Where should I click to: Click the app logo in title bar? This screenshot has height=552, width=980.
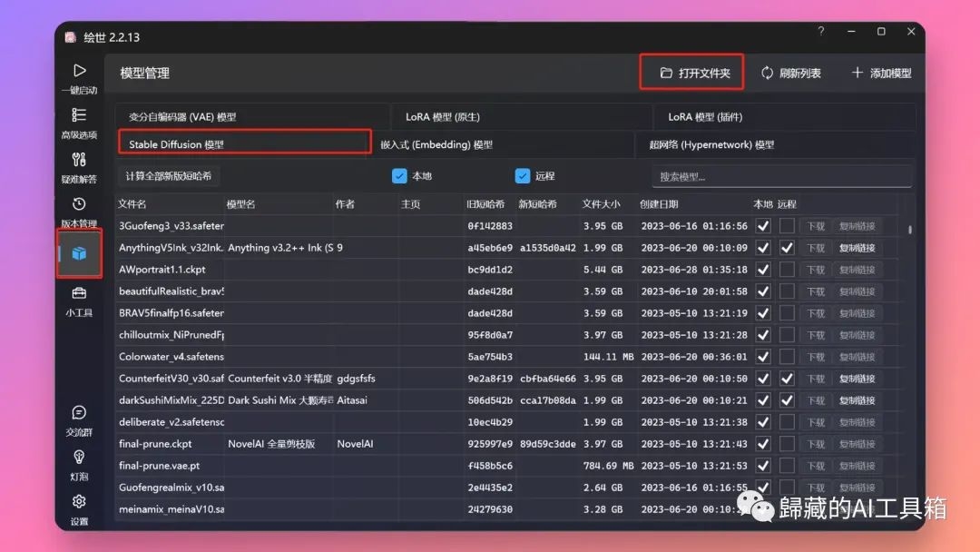[71, 37]
